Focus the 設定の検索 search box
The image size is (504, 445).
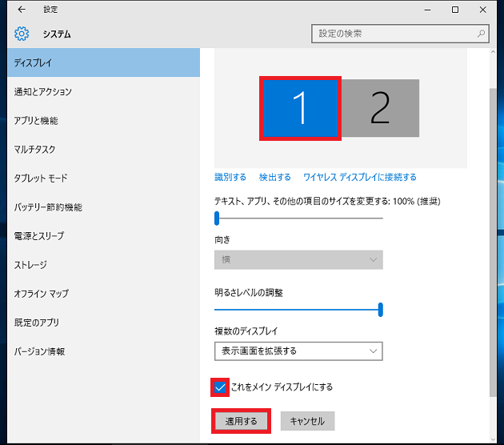point(400,34)
